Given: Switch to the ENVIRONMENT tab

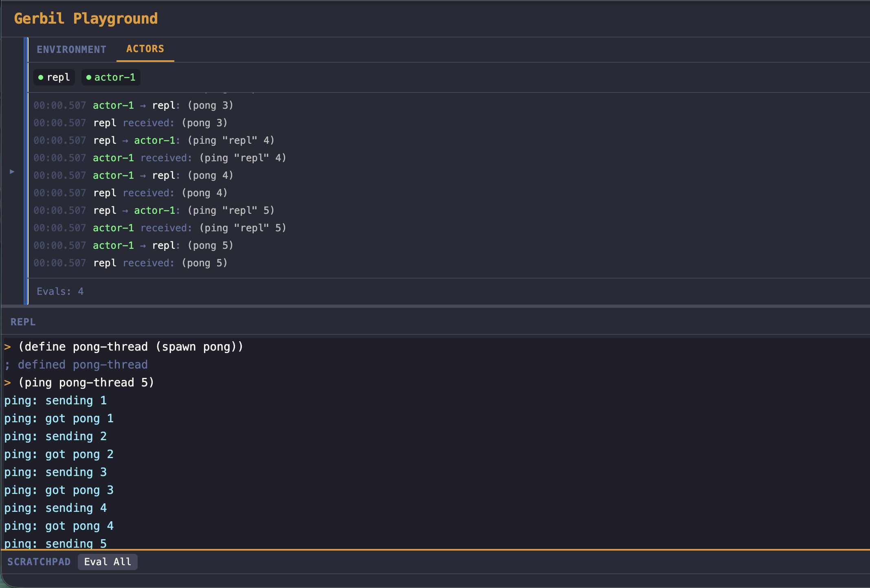Looking at the screenshot, I should click(71, 49).
